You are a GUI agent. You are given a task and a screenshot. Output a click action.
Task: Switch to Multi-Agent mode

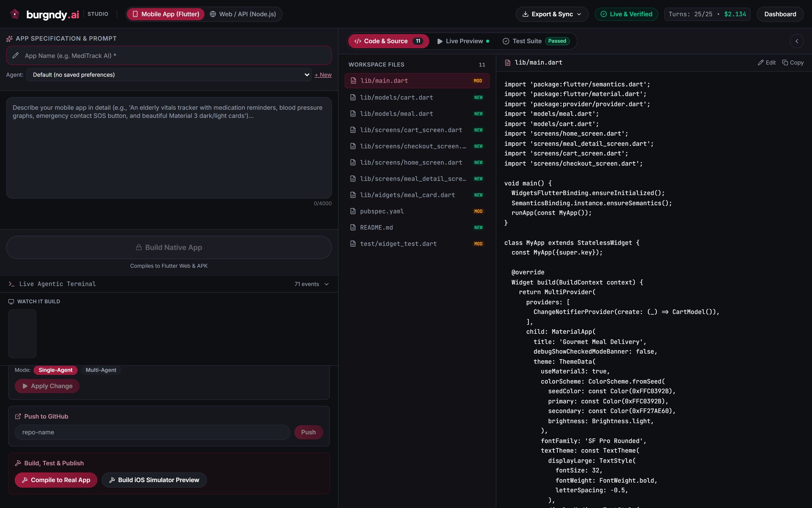point(101,370)
